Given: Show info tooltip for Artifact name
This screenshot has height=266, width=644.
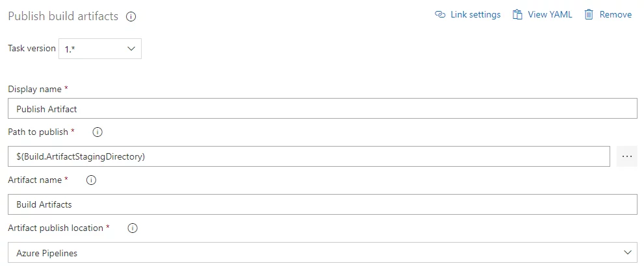Looking at the screenshot, I should [x=91, y=180].
